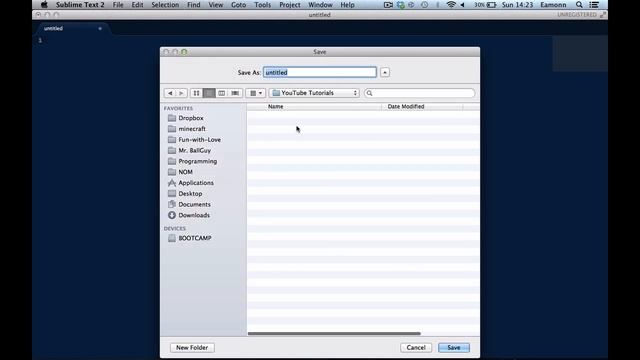Open the Selection menu
The width and height of the screenshot is (640, 360).
coord(165,5)
